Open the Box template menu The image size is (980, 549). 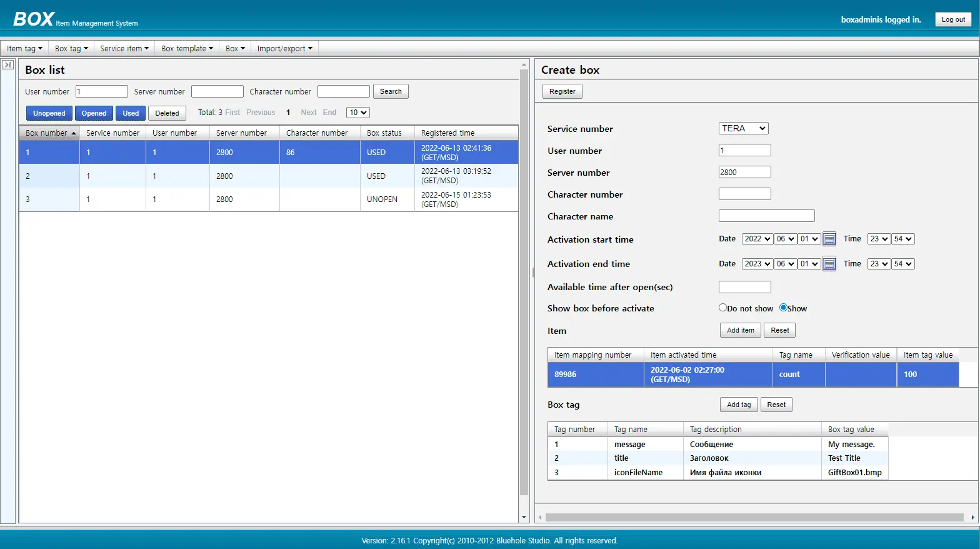point(187,48)
